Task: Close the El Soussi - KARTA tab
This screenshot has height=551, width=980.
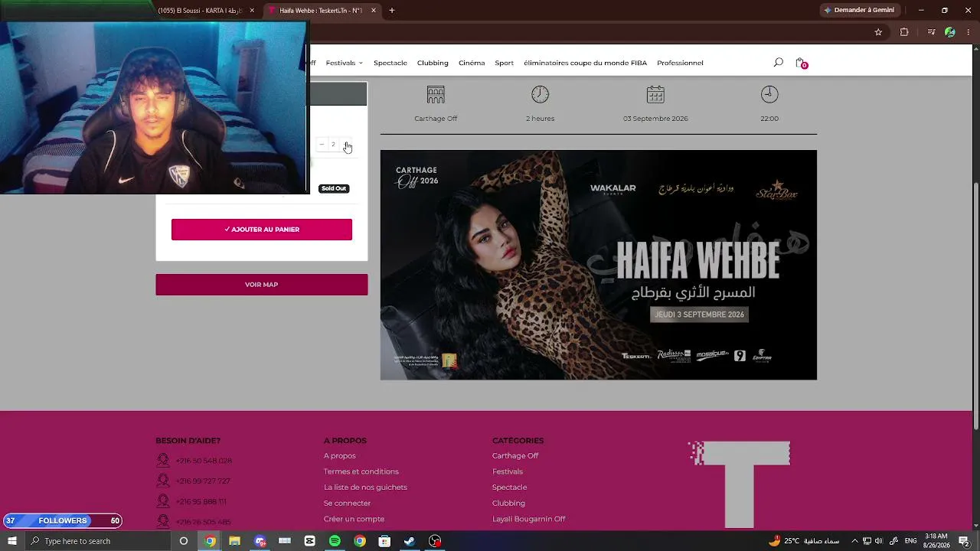Action: tap(252, 11)
